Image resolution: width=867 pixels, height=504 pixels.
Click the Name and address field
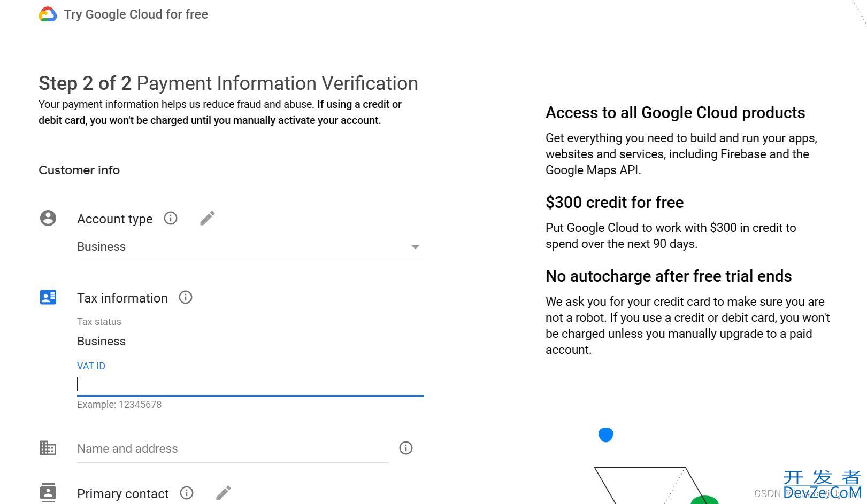pos(233,449)
